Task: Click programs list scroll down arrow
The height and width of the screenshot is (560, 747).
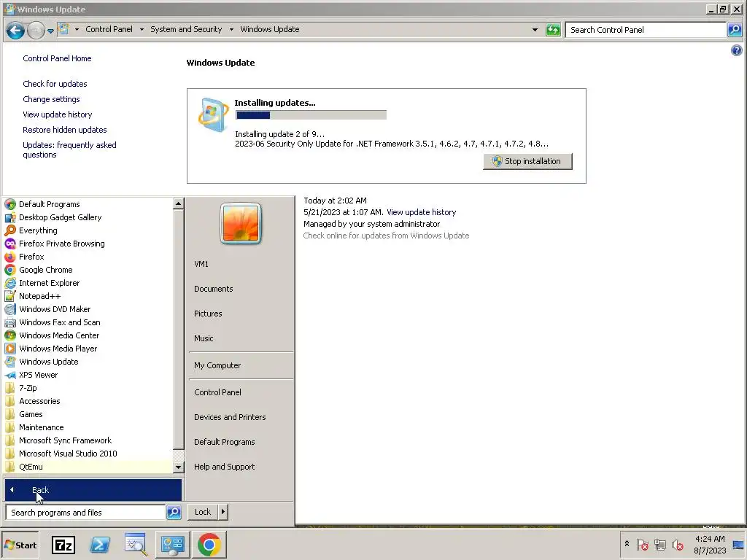Action: 178,467
